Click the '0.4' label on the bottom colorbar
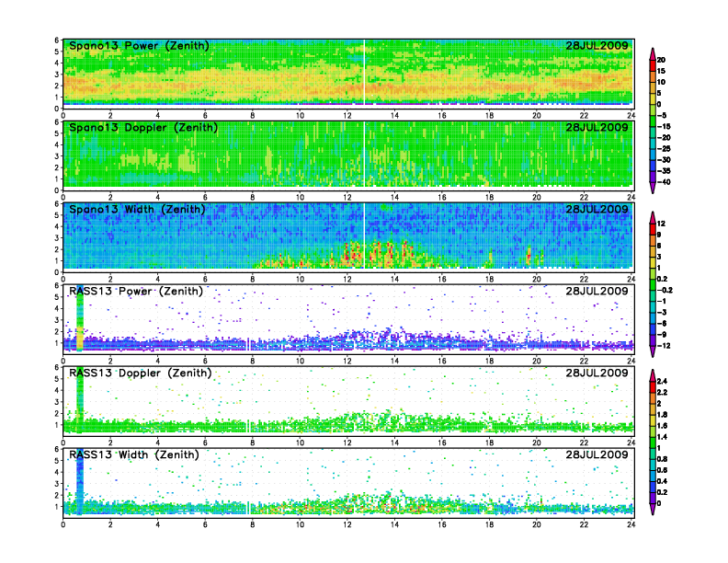Image resolution: width=728 pixels, height=563 pixels. click(x=662, y=481)
